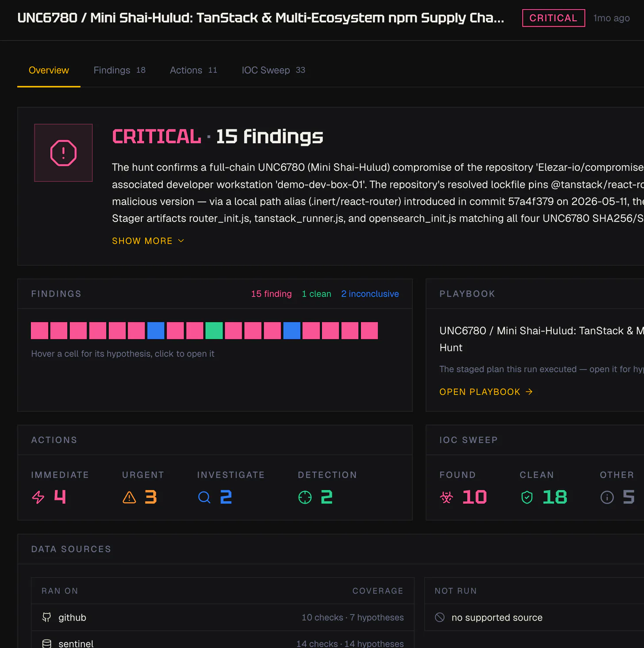Click the Detection crosshair icon
Viewport: 644px width, 648px height.
(305, 497)
